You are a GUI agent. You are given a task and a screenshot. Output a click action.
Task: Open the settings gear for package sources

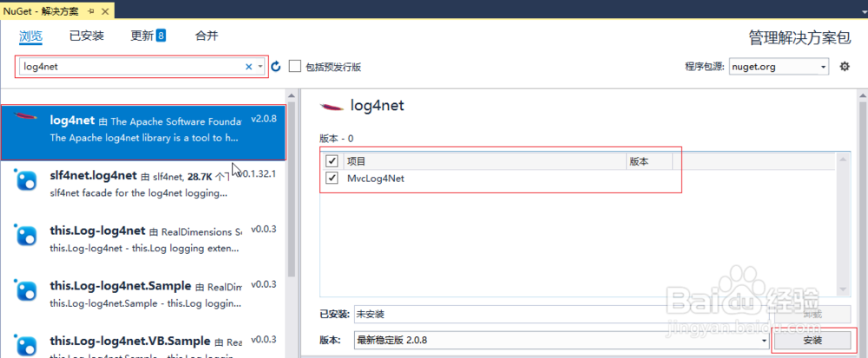pyautogui.click(x=845, y=67)
